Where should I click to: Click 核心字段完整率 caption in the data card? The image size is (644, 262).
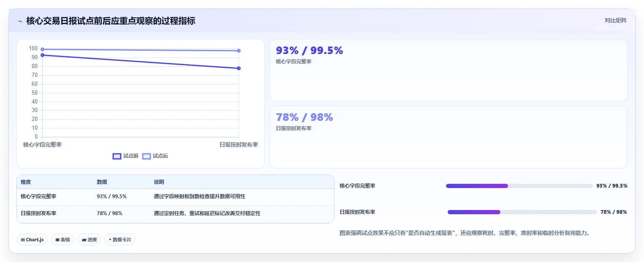293,62
